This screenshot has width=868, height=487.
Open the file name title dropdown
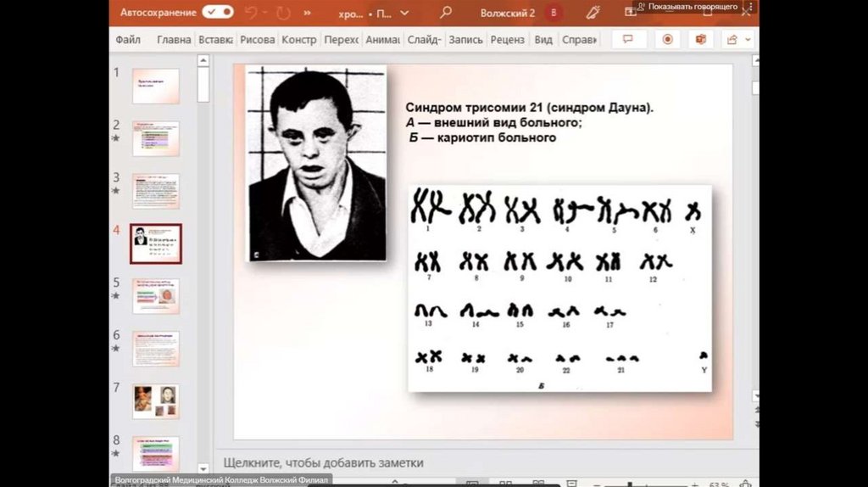tap(403, 13)
